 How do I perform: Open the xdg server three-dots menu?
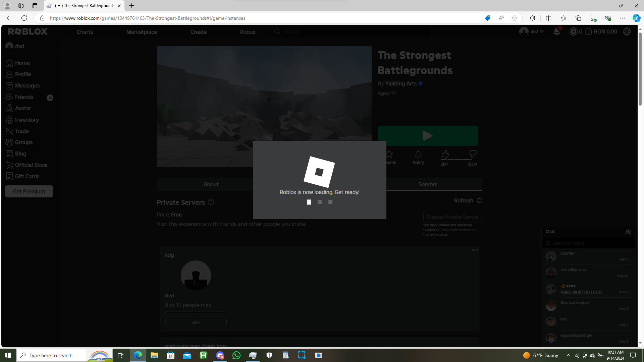click(x=475, y=250)
